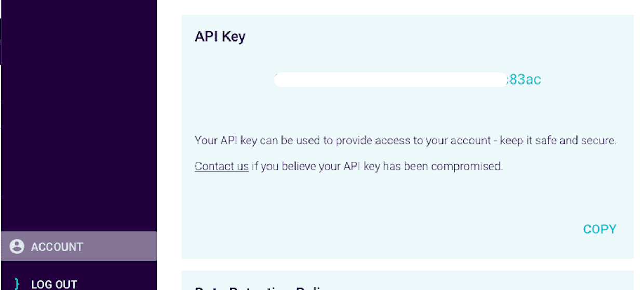
Task: Select the LOG OUT sidebar label
Action: [x=54, y=284]
